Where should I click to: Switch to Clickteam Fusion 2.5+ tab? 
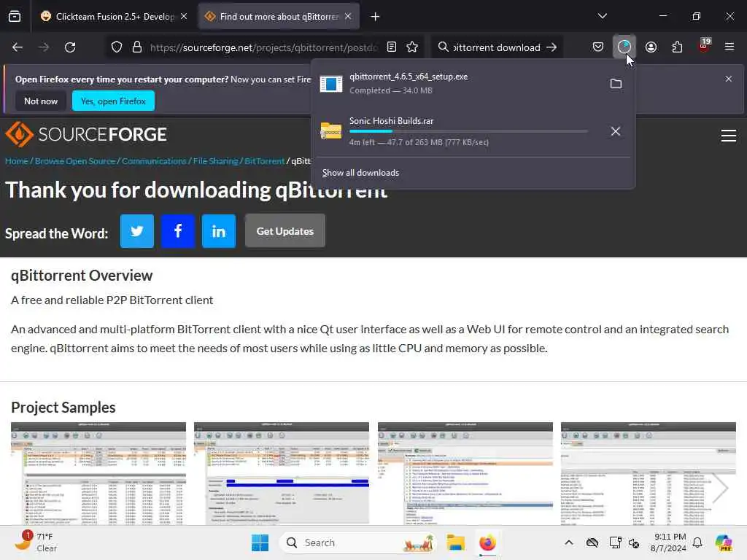click(x=108, y=16)
